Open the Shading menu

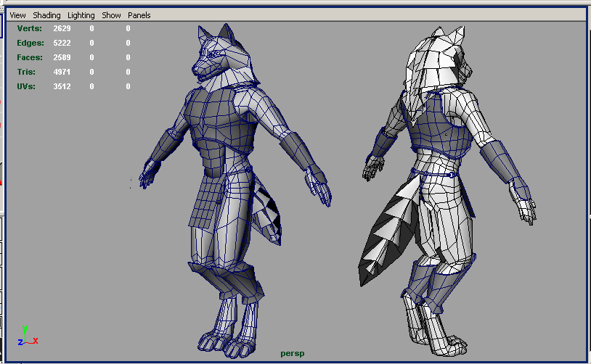pyautogui.click(x=46, y=15)
